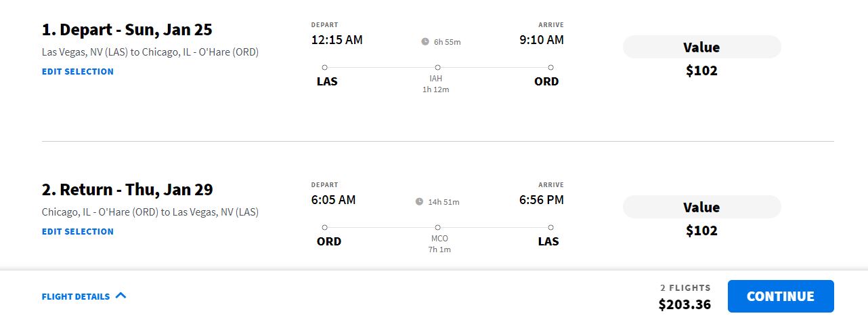
Task: Click the LAS origin circle on departing route
Action: click(325, 67)
